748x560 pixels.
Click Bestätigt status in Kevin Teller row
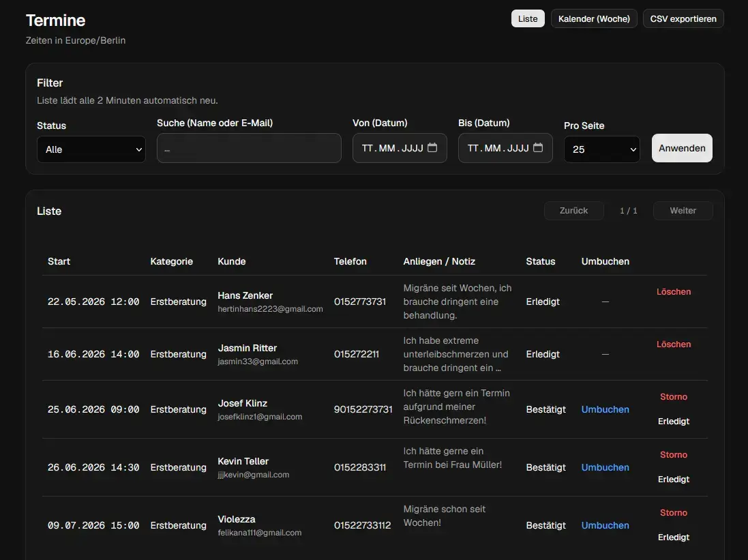(545, 467)
